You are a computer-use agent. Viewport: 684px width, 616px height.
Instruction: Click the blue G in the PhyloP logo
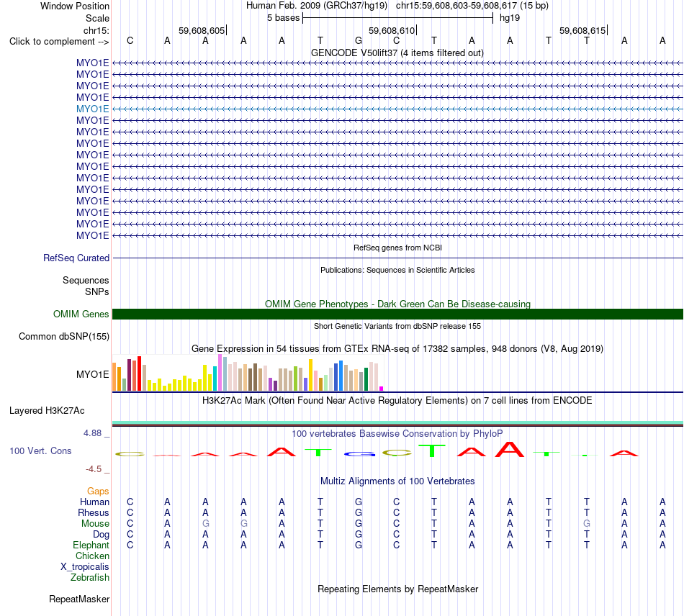(x=359, y=454)
